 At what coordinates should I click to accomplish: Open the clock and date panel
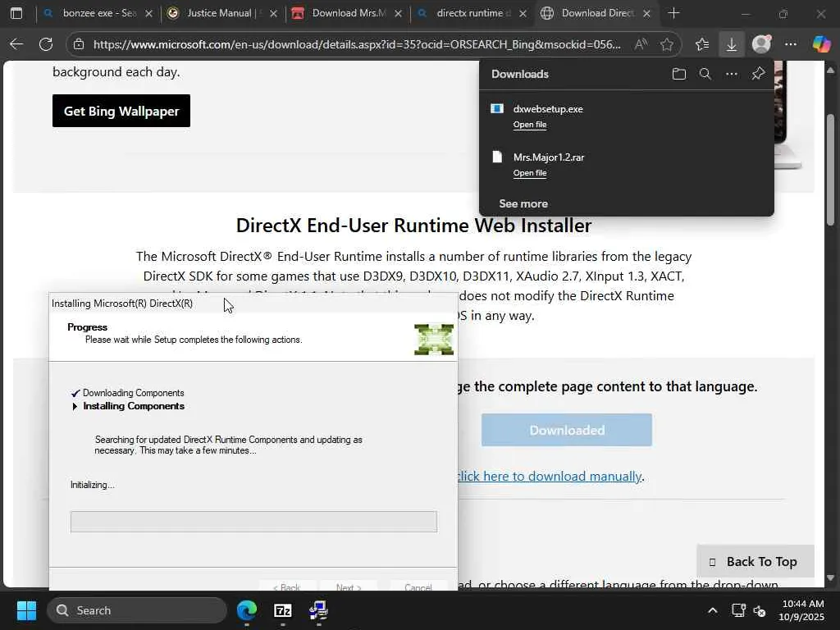[803, 610]
